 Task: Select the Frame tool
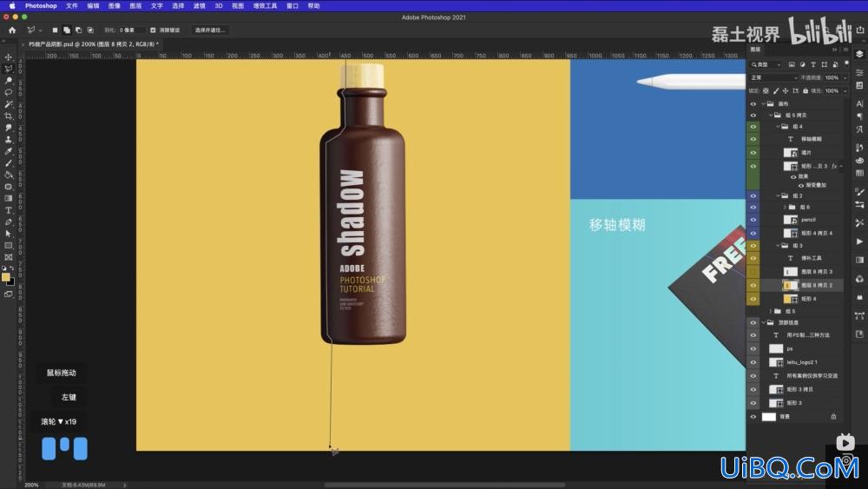point(9,257)
